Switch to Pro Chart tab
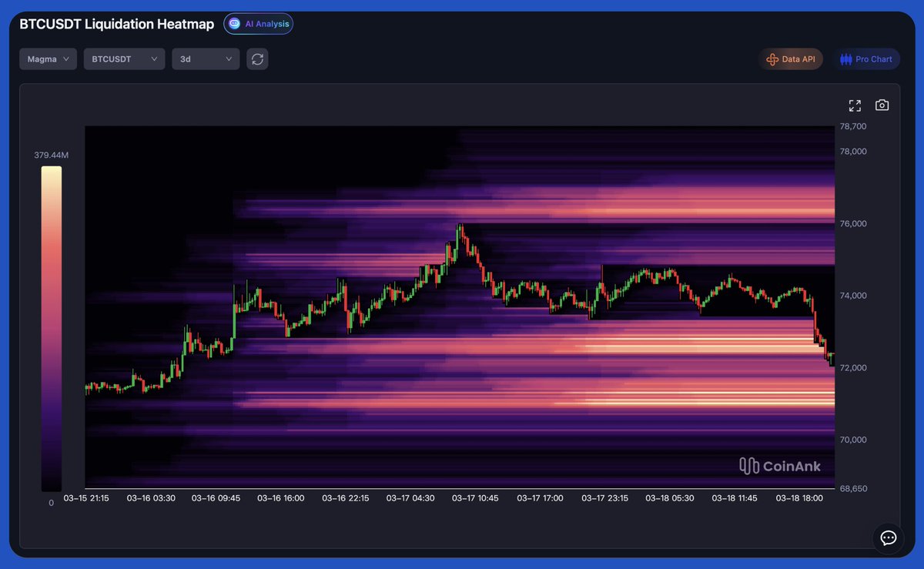924x569 pixels. (867, 59)
